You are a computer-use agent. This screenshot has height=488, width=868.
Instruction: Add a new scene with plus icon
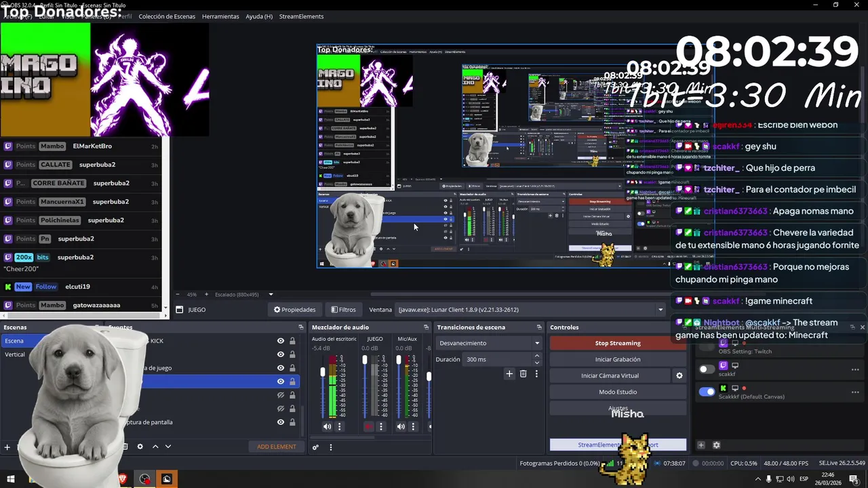pyautogui.click(x=7, y=447)
